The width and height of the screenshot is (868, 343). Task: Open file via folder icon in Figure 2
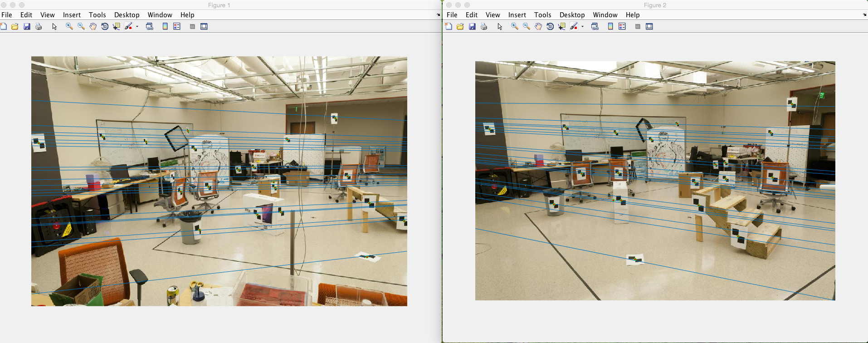(460, 26)
